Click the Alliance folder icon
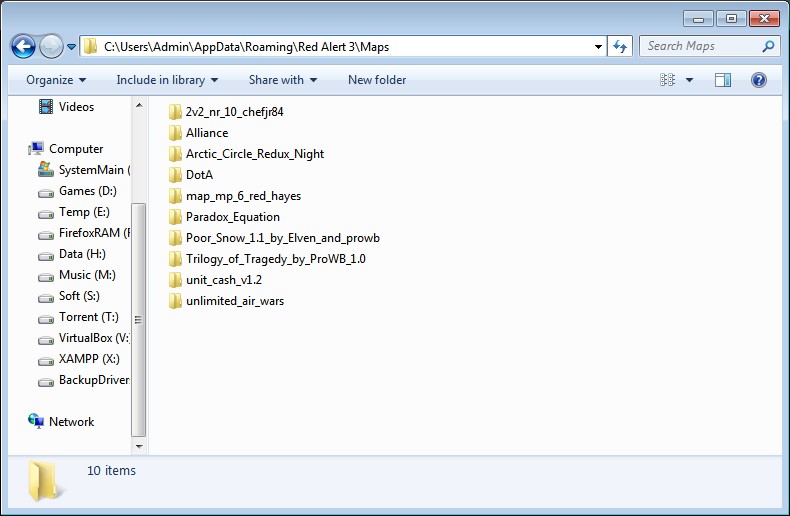790x516 pixels. coord(175,133)
